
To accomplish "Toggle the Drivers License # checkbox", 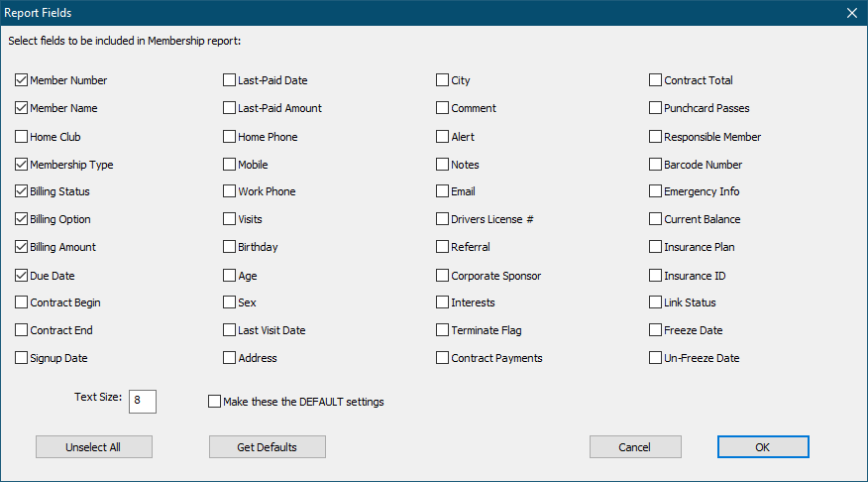I will pos(443,219).
